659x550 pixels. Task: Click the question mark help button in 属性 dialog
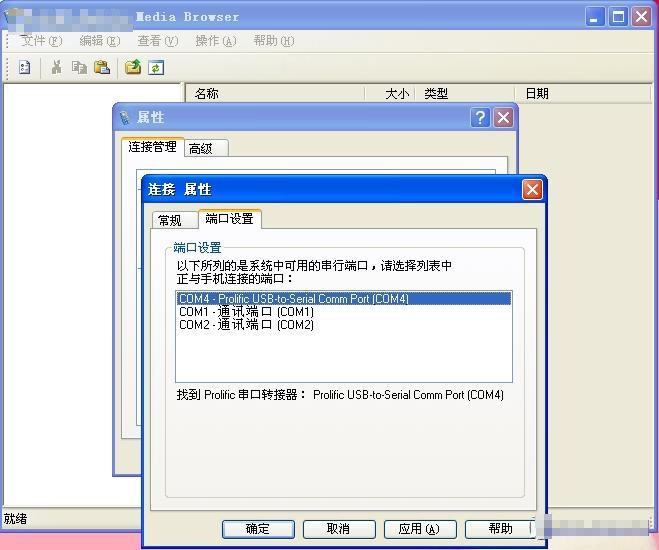point(480,118)
